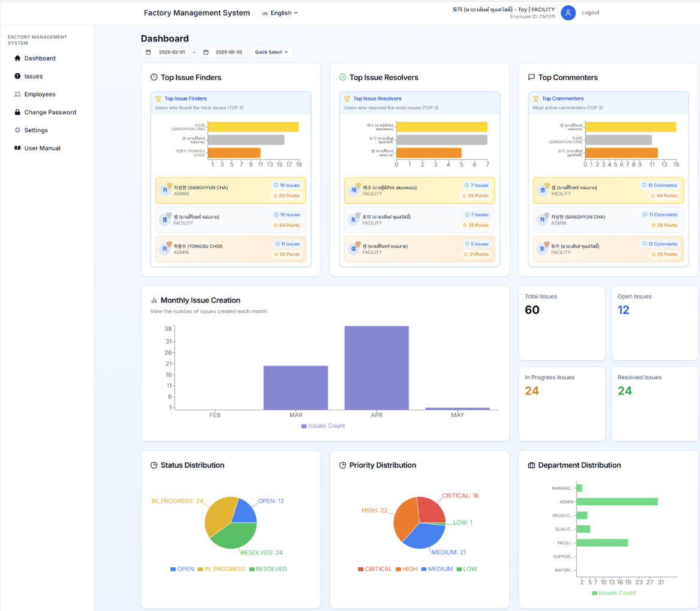Toggle the OPEN legend in Status Distribution
The image size is (700, 611).
(182, 569)
